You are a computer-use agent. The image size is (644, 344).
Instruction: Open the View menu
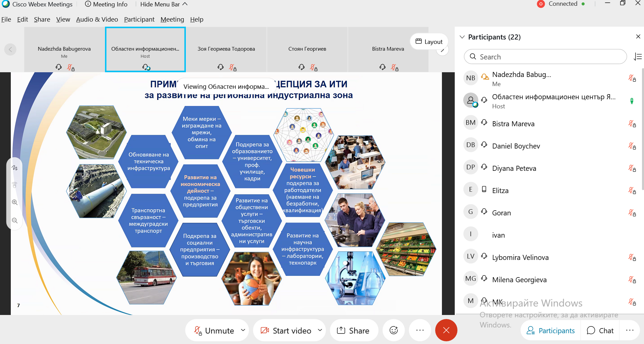[x=63, y=19]
